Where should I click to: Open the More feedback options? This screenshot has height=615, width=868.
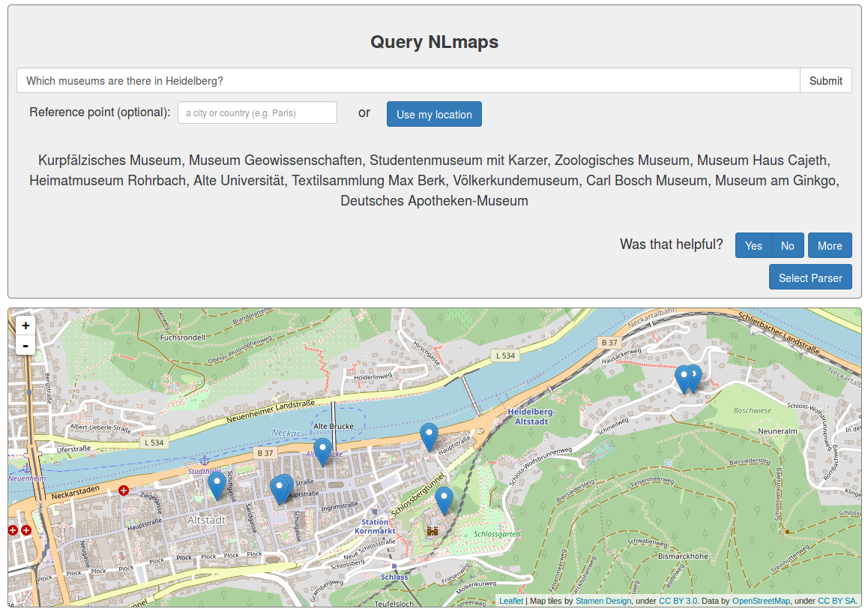(829, 246)
